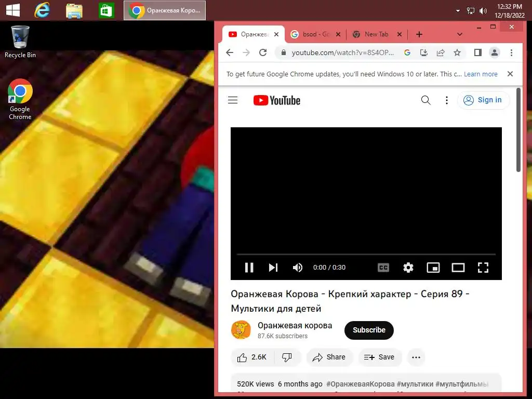Image resolution: width=532 pixels, height=399 pixels.
Task: Open YouTube search
Action: click(426, 100)
